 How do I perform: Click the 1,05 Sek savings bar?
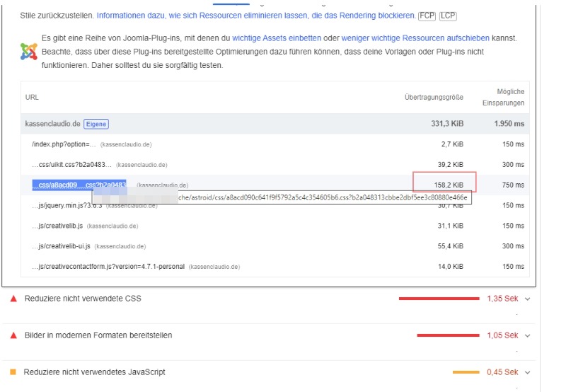pyautogui.click(x=448, y=335)
